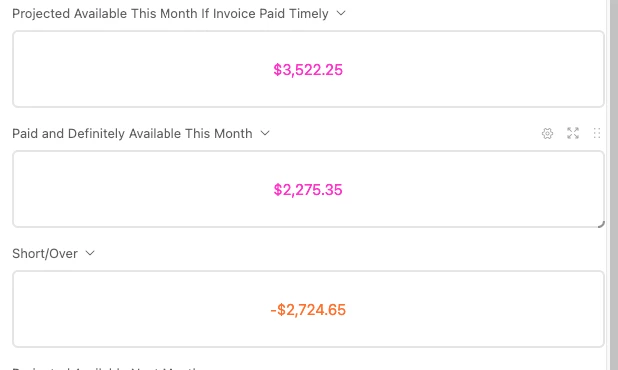Image resolution: width=618 pixels, height=370 pixels.
Task: Click the orange -$2,724.65 value
Action: [x=308, y=310]
